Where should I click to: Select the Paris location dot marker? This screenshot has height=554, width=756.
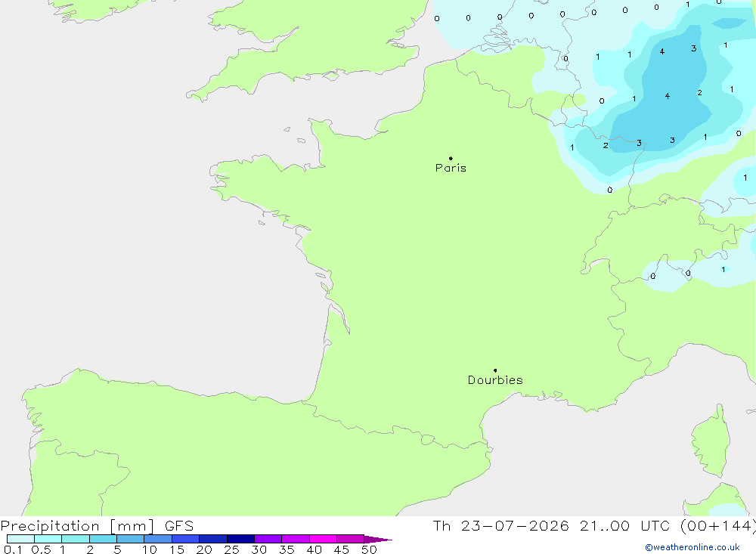click(x=451, y=158)
